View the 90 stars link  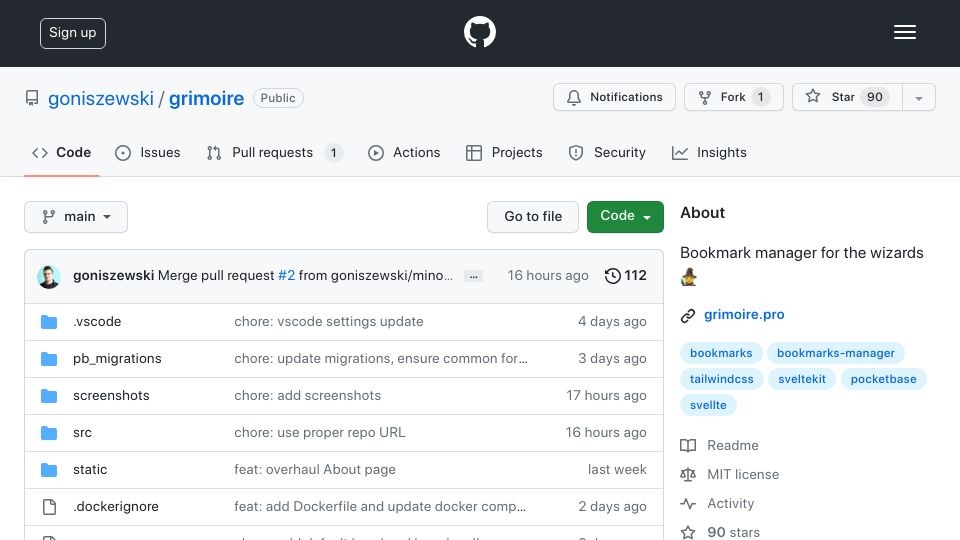point(720,533)
